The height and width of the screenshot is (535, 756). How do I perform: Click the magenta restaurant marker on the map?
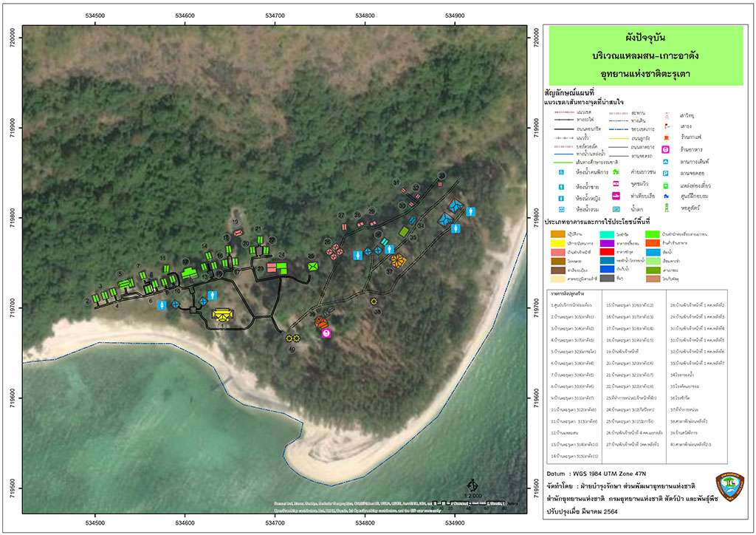tap(326, 333)
